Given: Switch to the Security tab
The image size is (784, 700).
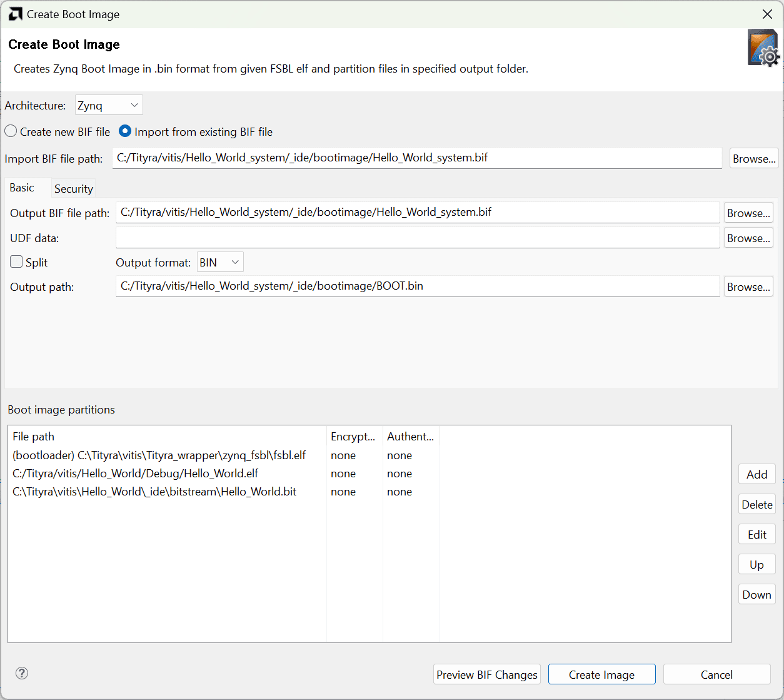Looking at the screenshot, I should pos(73,188).
